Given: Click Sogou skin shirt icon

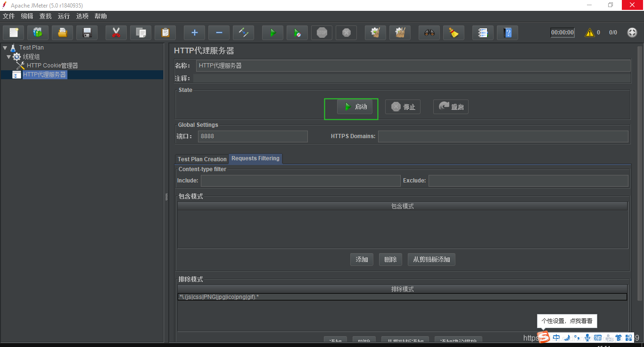Looking at the screenshot, I should pyautogui.click(x=619, y=338).
